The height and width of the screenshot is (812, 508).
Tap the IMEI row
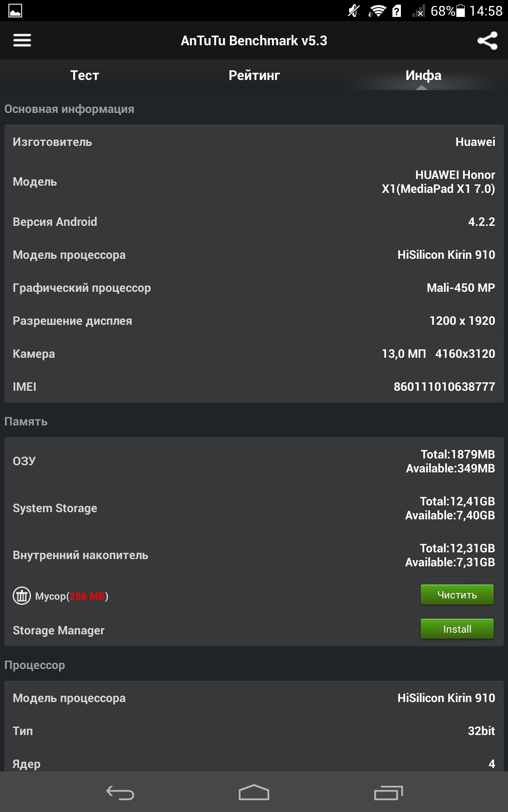pos(254,387)
